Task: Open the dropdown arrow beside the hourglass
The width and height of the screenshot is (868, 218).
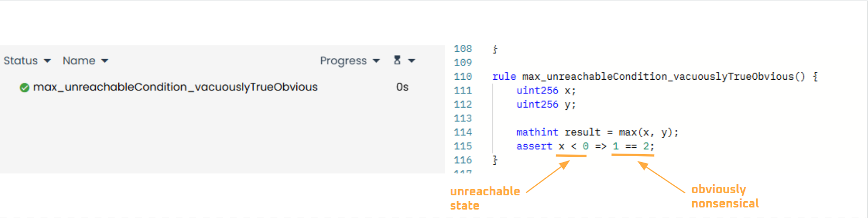Action: (412, 61)
